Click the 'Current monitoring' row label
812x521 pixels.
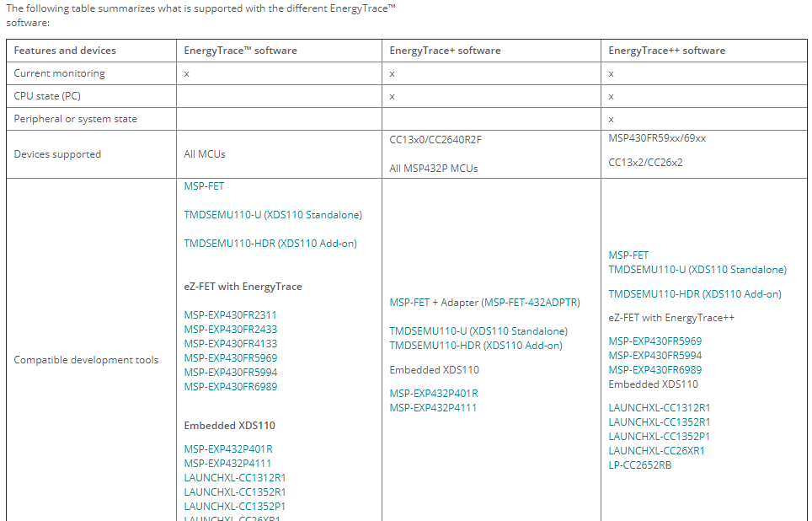coord(59,73)
